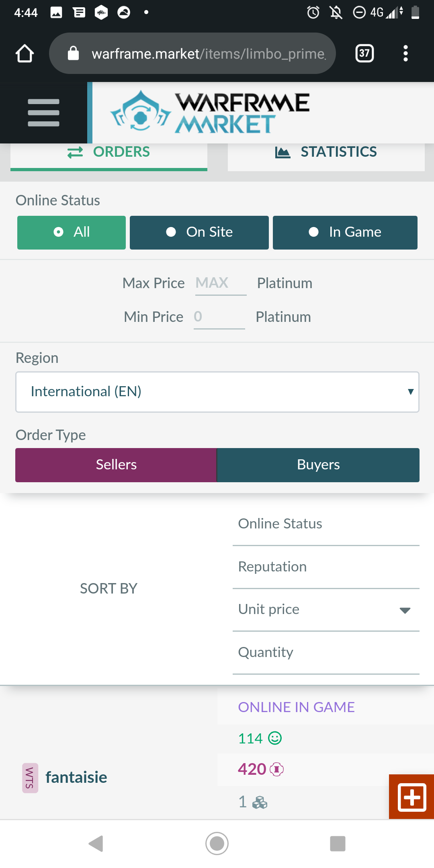
Task: Select In Game online status filter
Action: [x=345, y=232]
